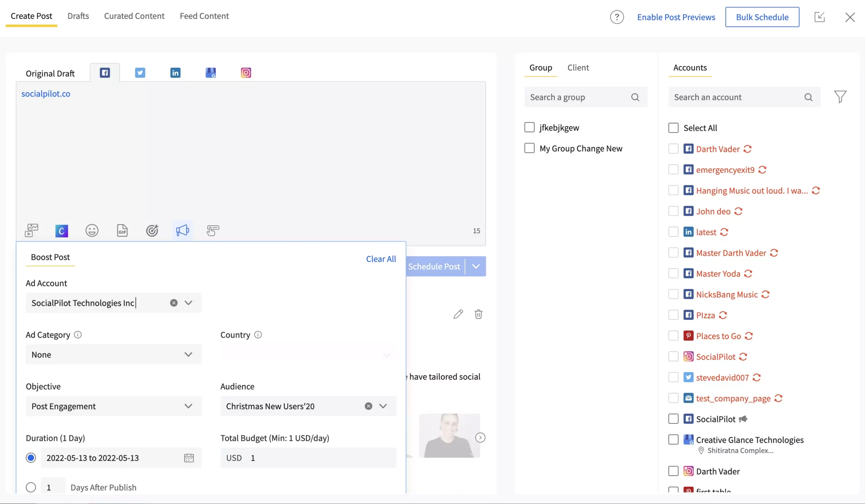Open the duration calendar picker
Screen dimensions: 865x504
click(x=189, y=458)
